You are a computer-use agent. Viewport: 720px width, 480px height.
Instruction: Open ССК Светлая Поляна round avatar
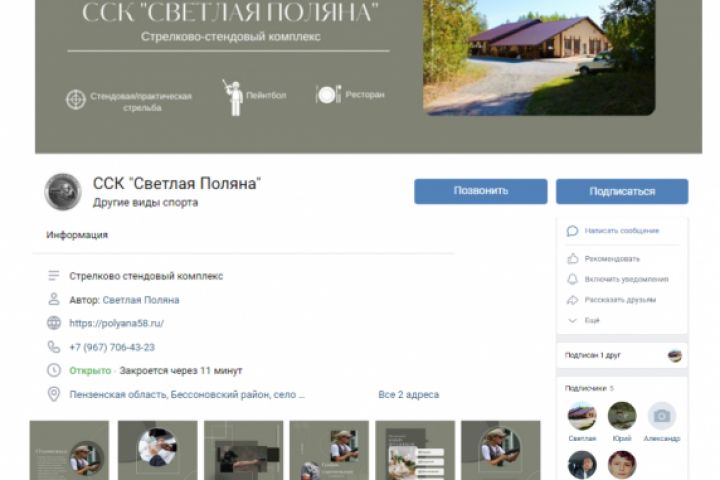(63, 192)
